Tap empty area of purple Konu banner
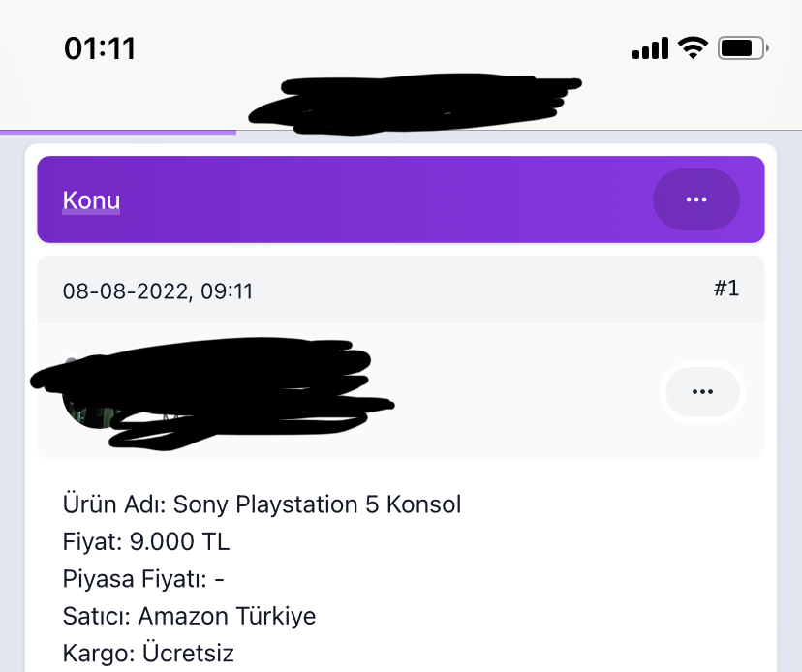 tap(384, 199)
